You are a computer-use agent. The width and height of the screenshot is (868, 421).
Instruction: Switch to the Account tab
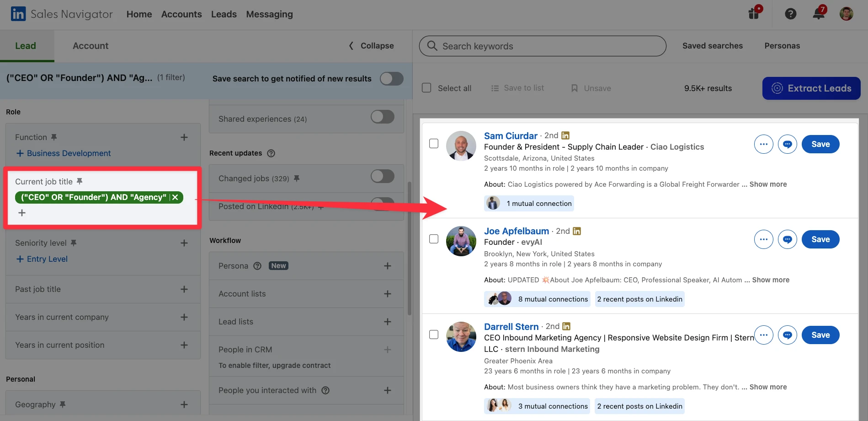click(x=91, y=46)
